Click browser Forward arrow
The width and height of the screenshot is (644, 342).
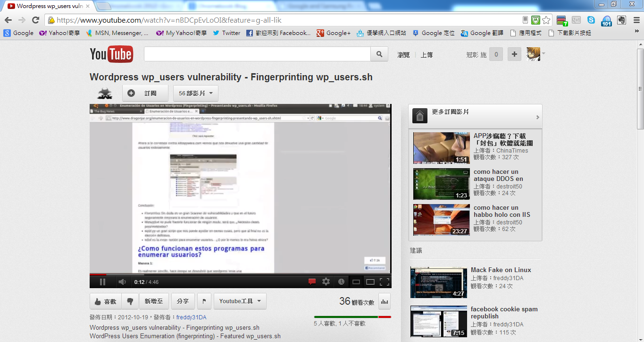tap(22, 20)
